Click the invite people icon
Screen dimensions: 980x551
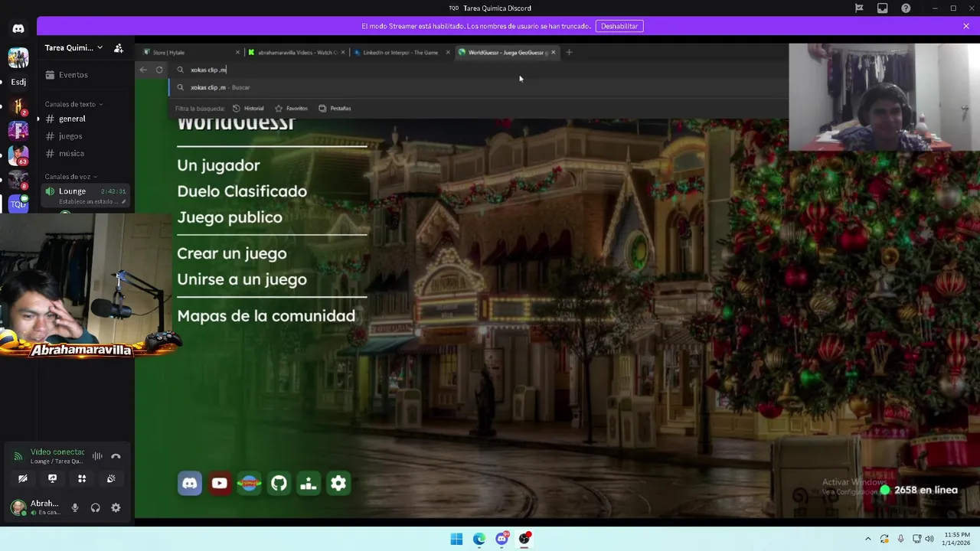click(119, 47)
